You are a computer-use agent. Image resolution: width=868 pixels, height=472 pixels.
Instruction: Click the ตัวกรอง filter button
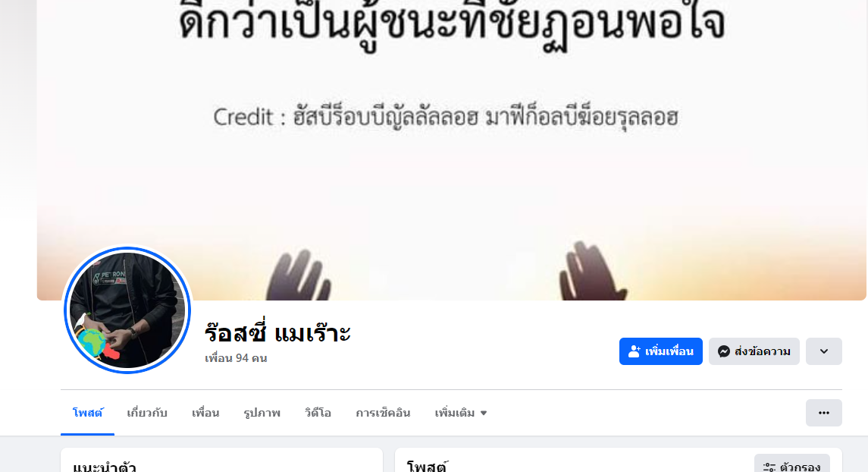pos(792,465)
